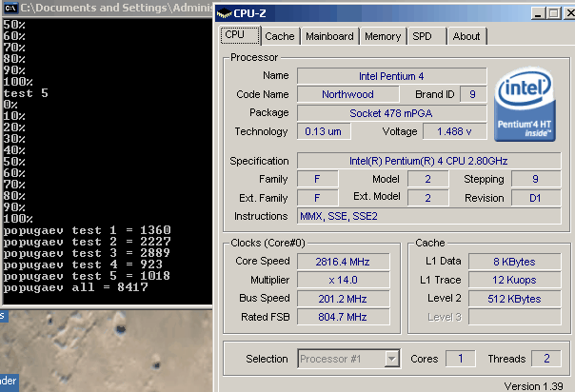Click the CPU-Z title bar icon
Image resolution: width=575 pixels, height=392 pixels.
pos(224,13)
